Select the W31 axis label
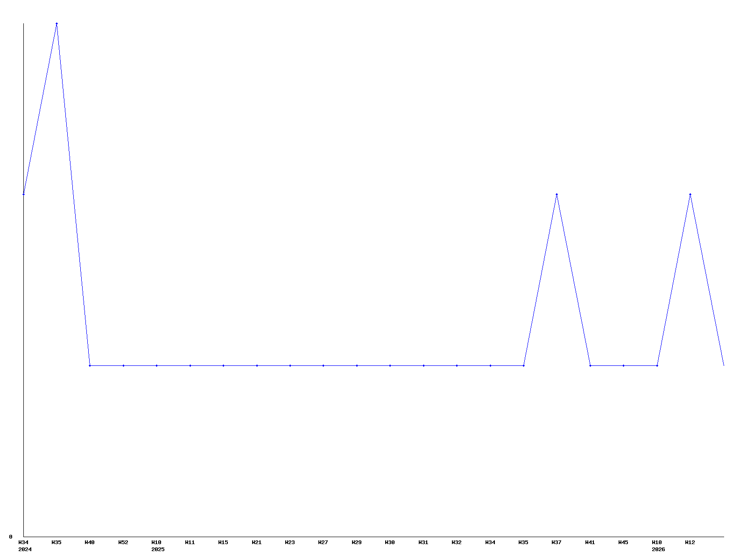 [423, 542]
